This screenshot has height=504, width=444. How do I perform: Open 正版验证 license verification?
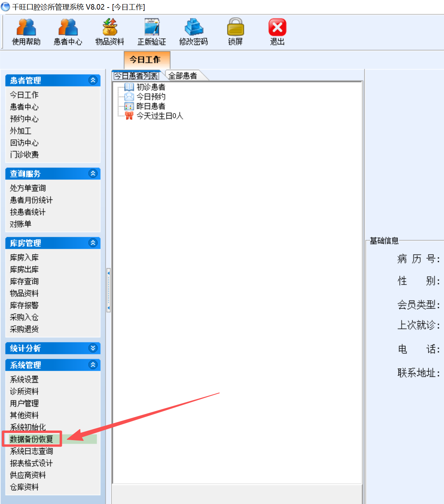coord(151,31)
